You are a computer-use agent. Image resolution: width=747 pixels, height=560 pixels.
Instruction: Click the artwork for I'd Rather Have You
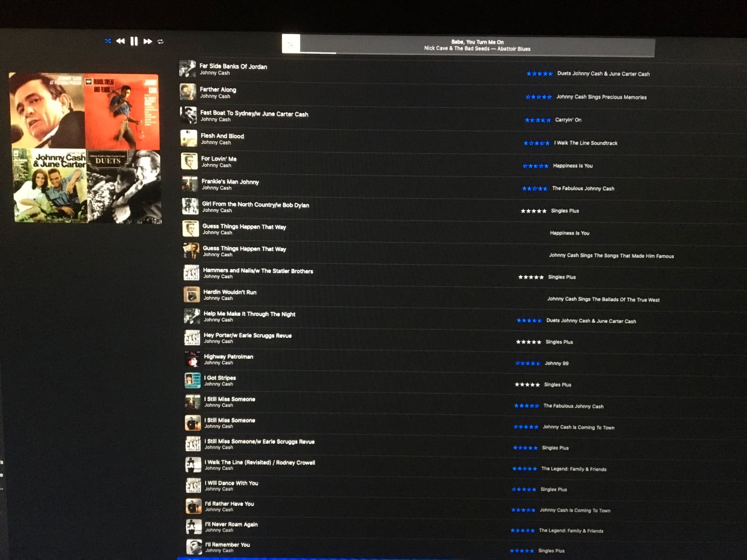(x=194, y=506)
